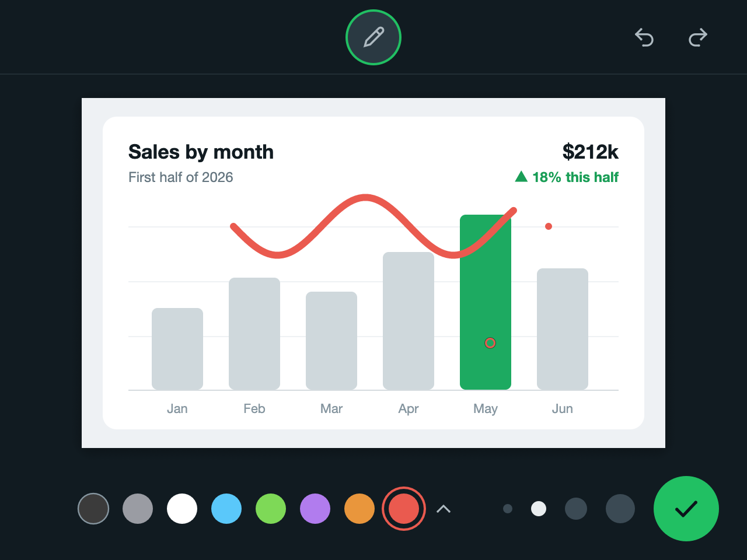
Task: Choose the light blue color swatch
Action: (x=226, y=509)
